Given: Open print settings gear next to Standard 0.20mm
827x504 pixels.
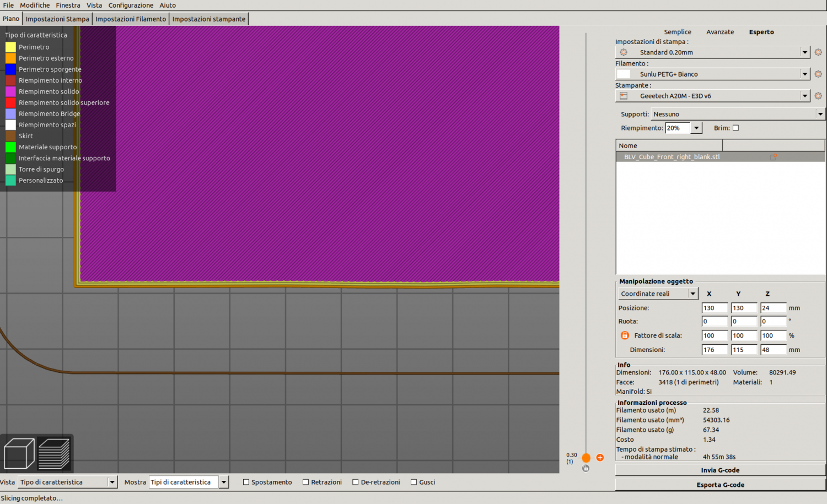Looking at the screenshot, I should click(818, 52).
